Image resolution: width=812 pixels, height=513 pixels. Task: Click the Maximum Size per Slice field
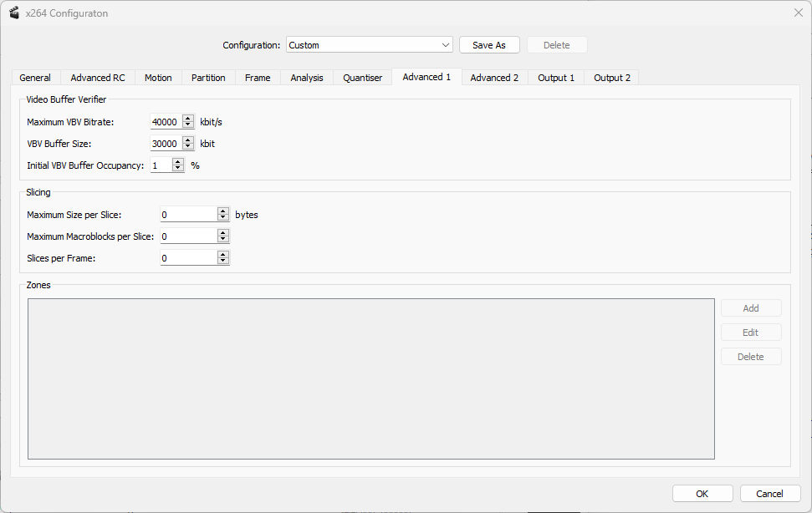(x=188, y=215)
